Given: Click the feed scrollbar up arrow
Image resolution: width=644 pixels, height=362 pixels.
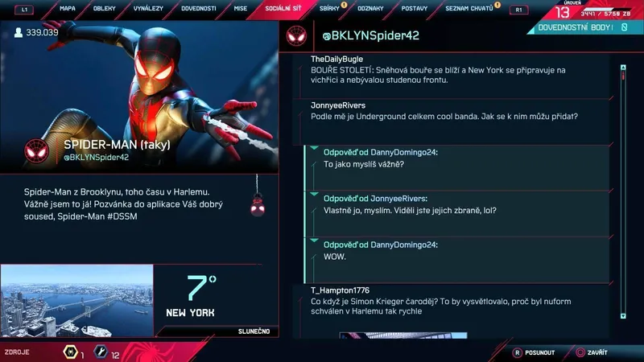Looking at the screenshot, I should pyautogui.click(x=623, y=68).
